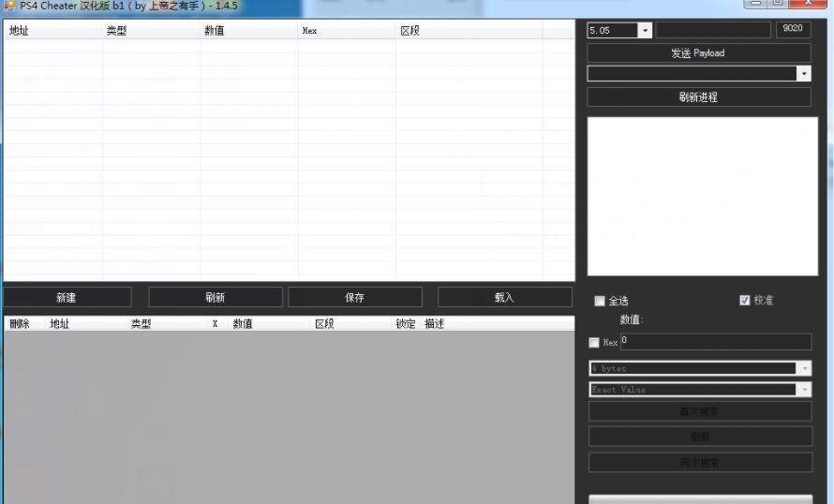
Task: Click the 数值 input field containing 0
Action: pyautogui.click(x=716, y=342)
